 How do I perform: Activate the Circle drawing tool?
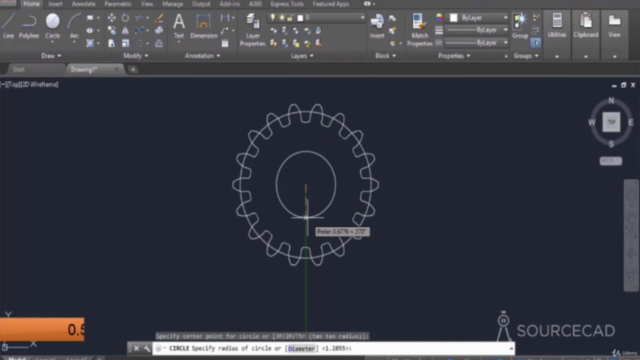tap(52, 26)
